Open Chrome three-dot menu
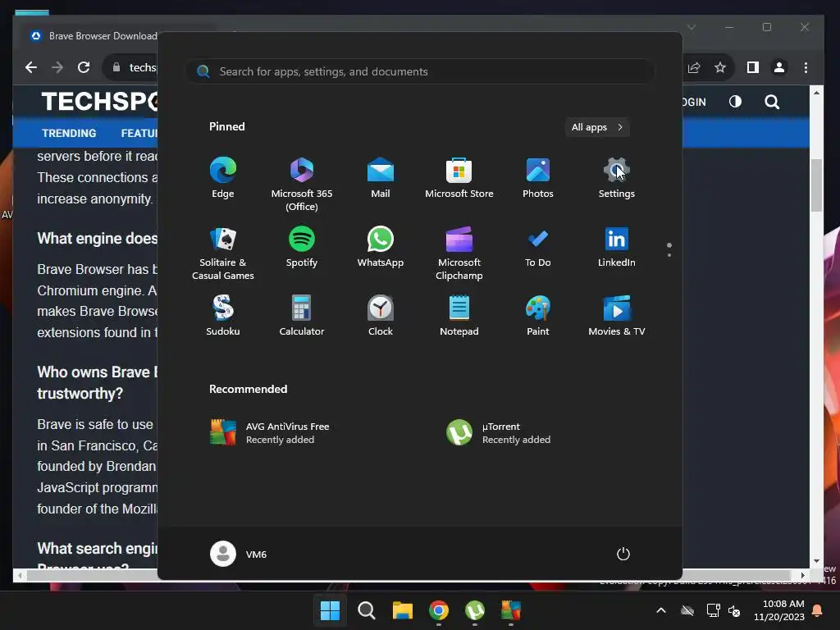 click(x=806, y=67)
